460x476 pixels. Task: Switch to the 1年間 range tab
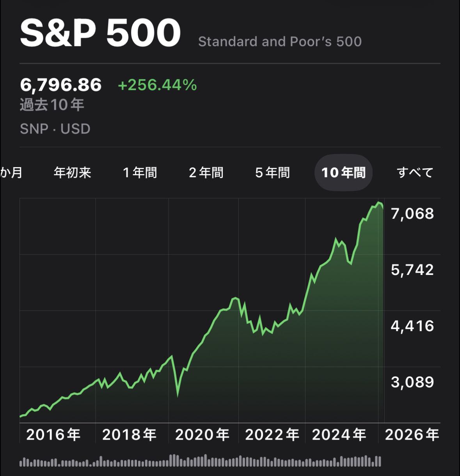point(140,172)
